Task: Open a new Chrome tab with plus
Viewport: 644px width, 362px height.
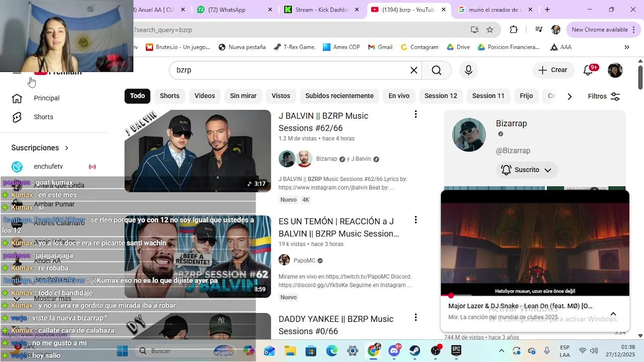Action: pyautogui.click(x=547, y=10)
